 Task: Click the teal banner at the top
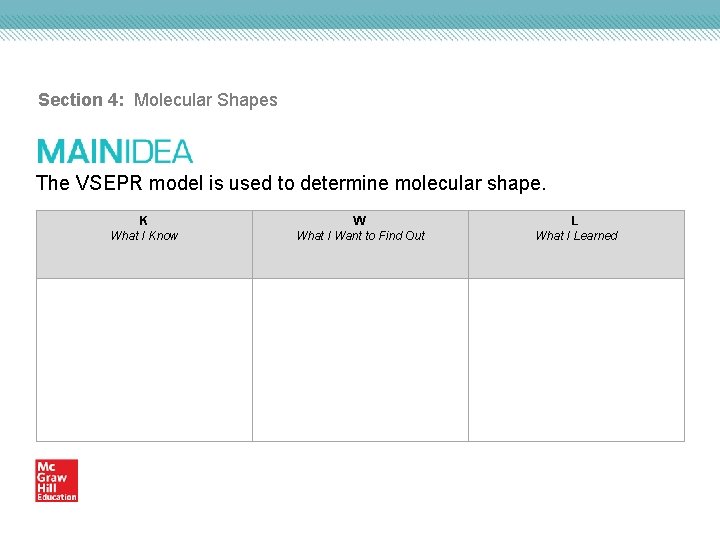click(360, 13)
